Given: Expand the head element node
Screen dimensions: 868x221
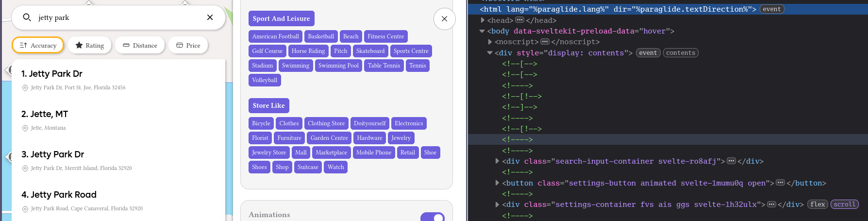Looking at the screenshot, I should pyautogui.click(x=483, y=20).
